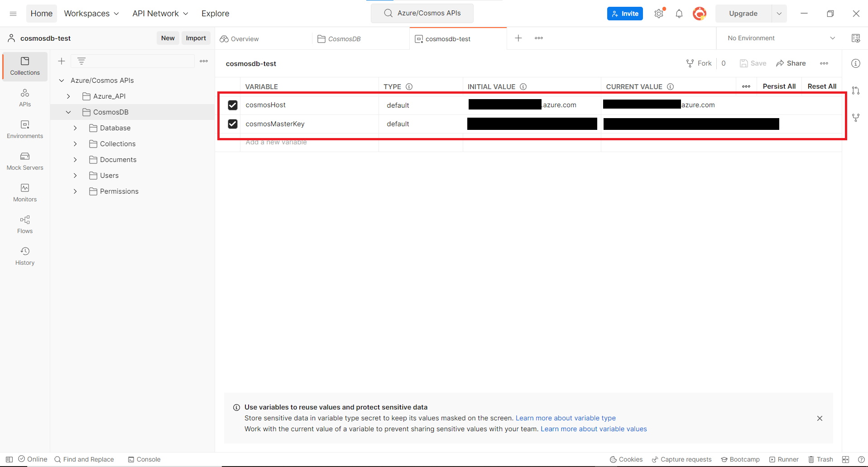Click the user avatar icon
Image resolution: width=868 pixels, height=467 pixels.
click(700, 14)
